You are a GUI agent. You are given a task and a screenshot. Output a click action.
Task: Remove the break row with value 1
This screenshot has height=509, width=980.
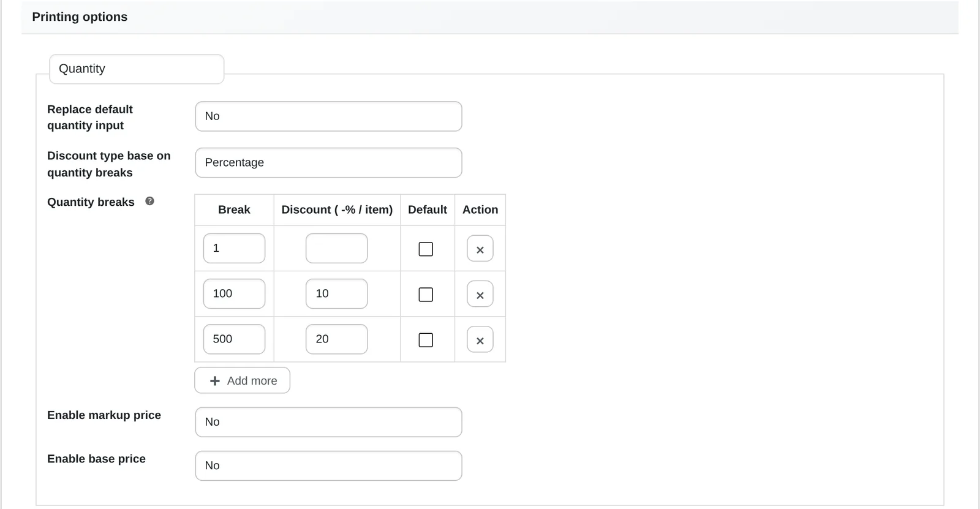click(480, 249)
